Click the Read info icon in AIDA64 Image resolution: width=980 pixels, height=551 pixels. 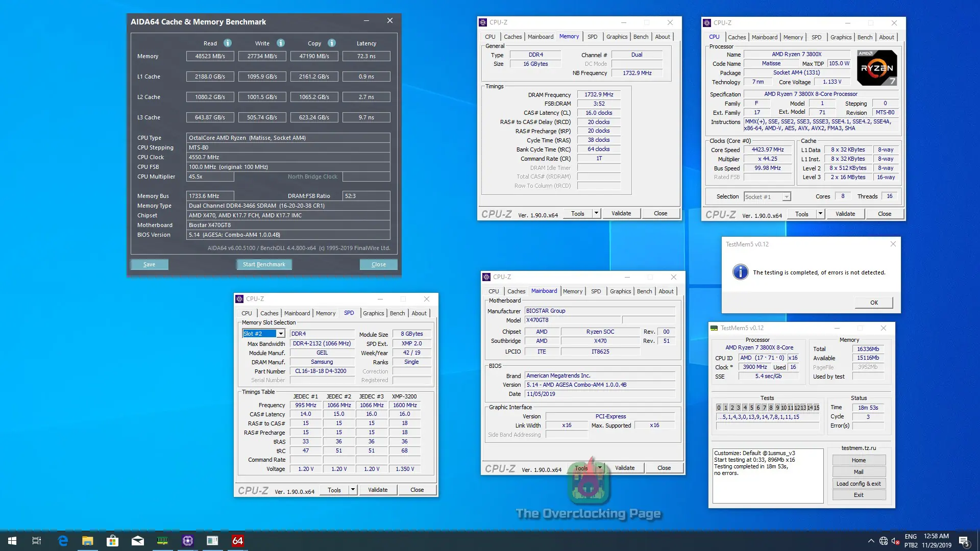click(x=228, y=43)
